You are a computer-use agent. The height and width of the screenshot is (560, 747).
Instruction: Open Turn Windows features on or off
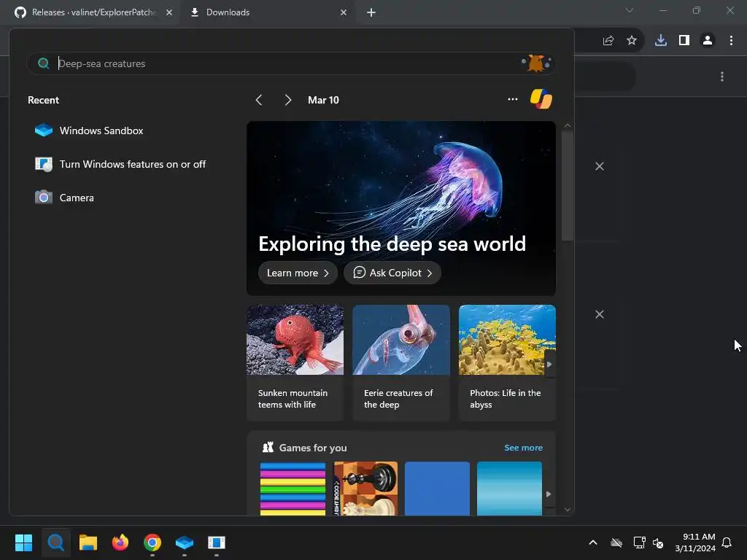click(120, 164)
